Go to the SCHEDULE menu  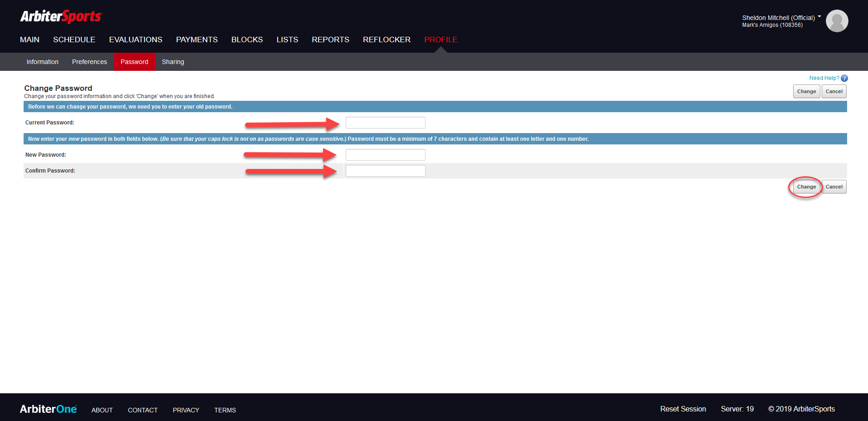[74, 40]
